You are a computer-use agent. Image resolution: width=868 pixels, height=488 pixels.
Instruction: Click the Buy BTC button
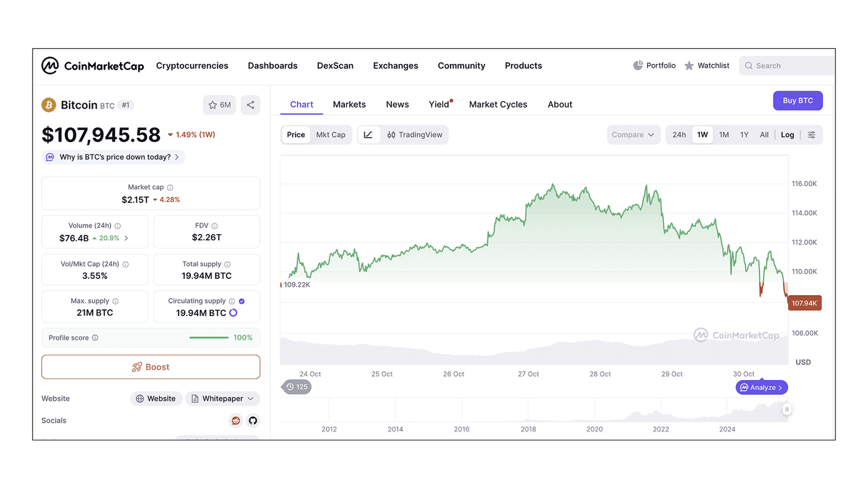(x=798, y=100)
